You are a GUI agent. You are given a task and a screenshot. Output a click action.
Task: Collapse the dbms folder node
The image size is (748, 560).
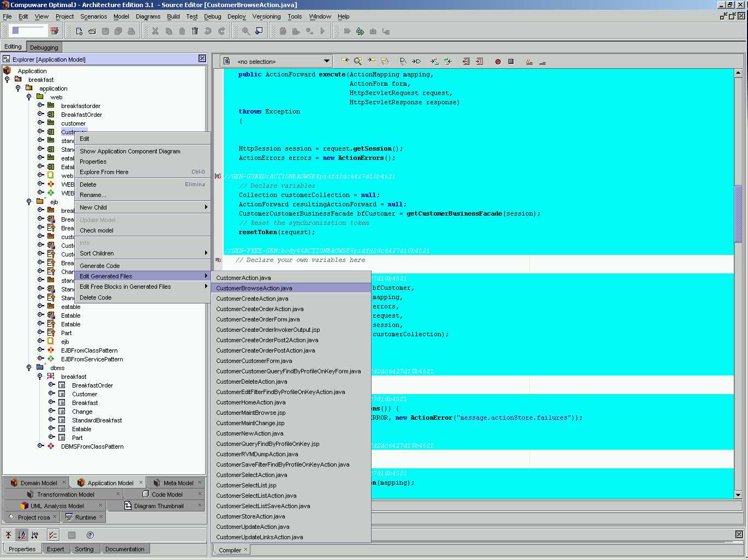[29, 368]
